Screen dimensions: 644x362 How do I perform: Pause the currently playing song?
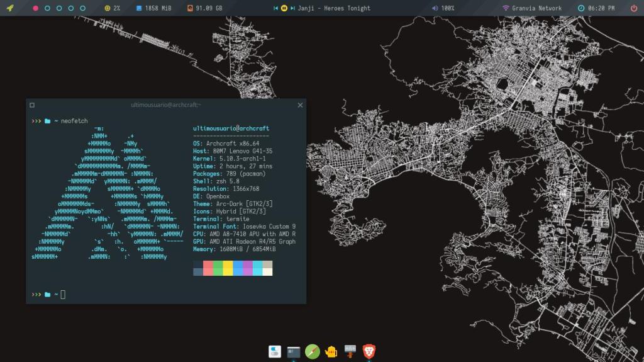tap(284, 8)
